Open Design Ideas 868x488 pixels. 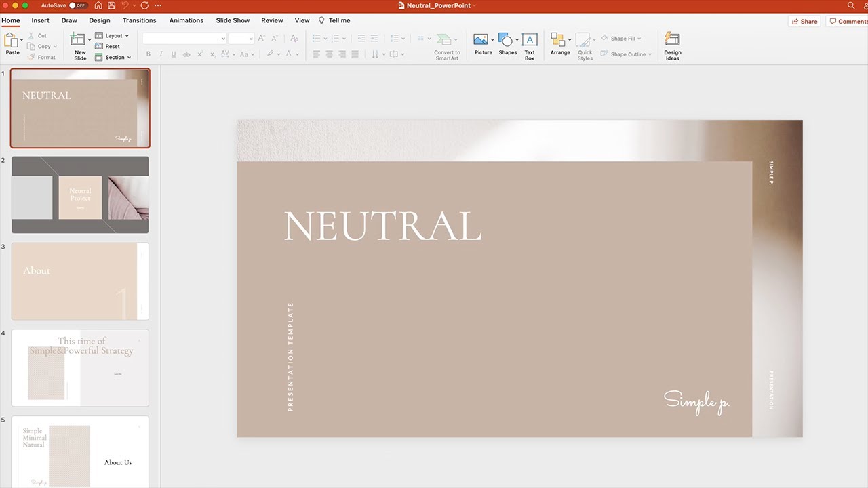(x=673, y=46)
